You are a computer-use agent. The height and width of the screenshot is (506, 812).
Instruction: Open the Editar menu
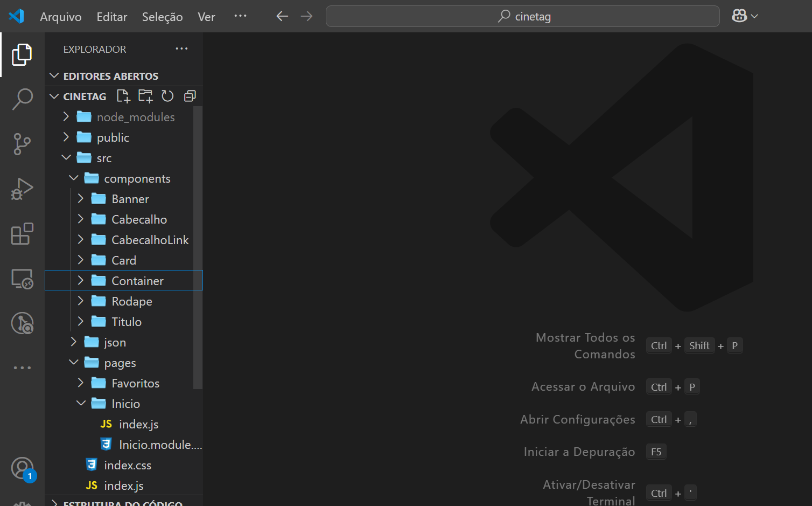point(112,17)
